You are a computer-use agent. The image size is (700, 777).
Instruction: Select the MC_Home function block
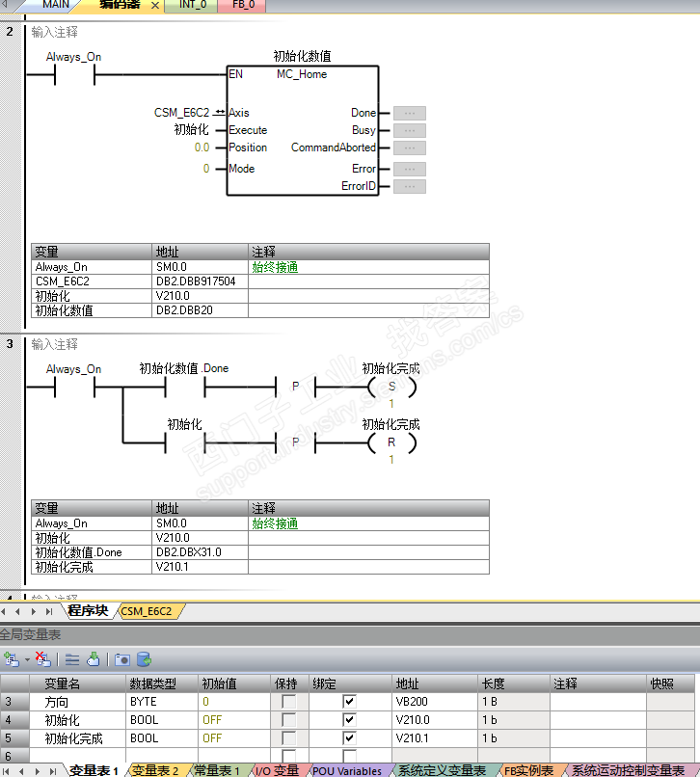(x=303, y=130)
